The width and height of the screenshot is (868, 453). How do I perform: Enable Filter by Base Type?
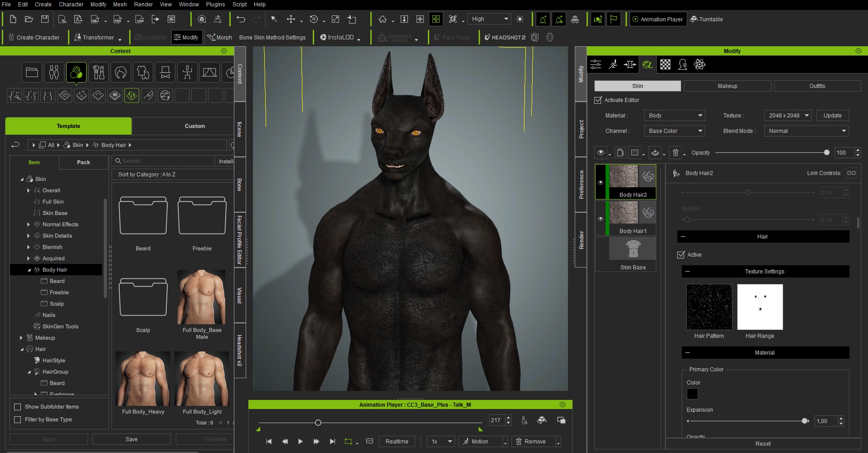[x=18, y=419]
